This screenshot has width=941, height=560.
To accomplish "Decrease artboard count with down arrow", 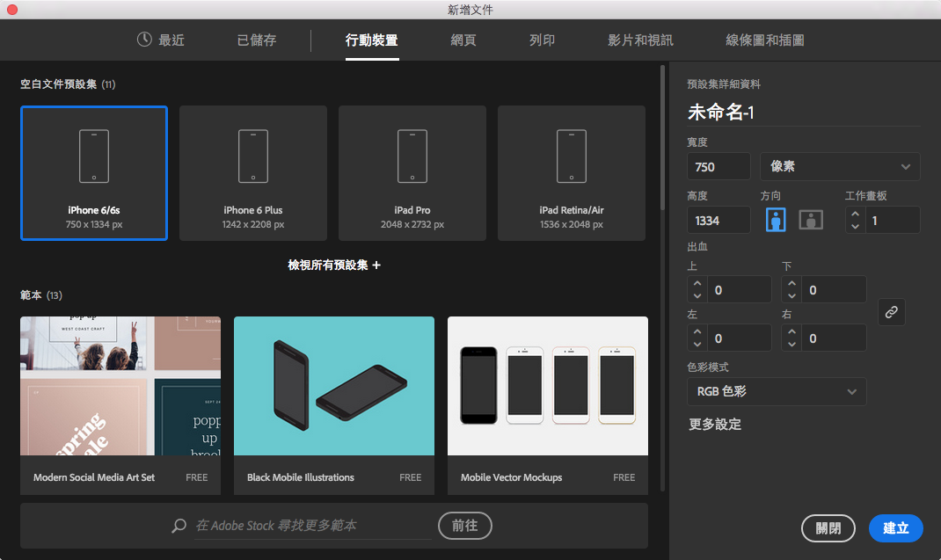I will point(855,226).
